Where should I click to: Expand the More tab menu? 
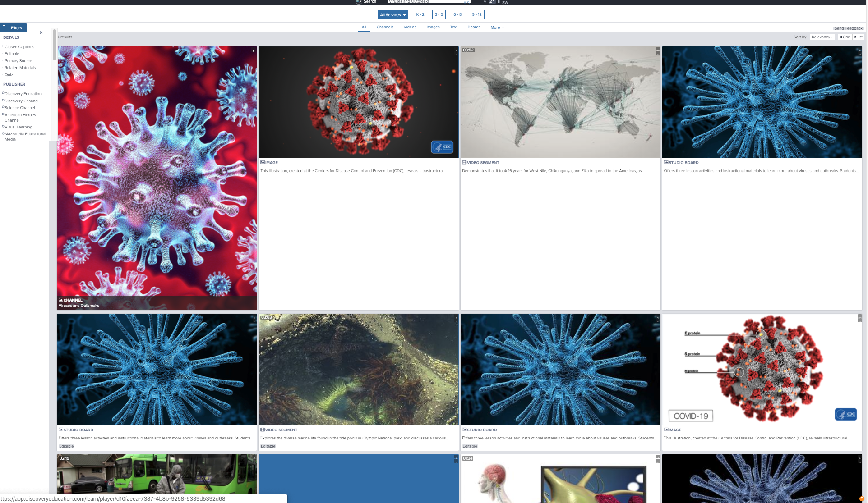coord(497,27)
